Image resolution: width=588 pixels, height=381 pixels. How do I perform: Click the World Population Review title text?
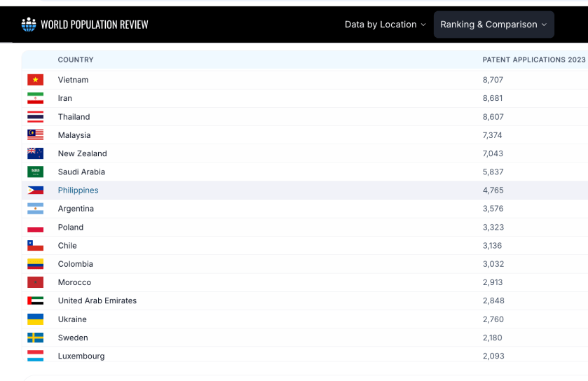(95, 25)
